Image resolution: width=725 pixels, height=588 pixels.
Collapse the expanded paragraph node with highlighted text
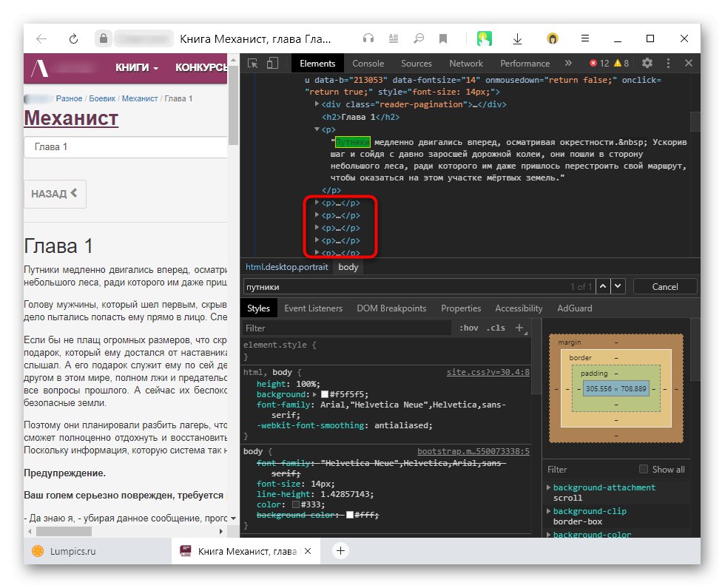pos(317,129)
